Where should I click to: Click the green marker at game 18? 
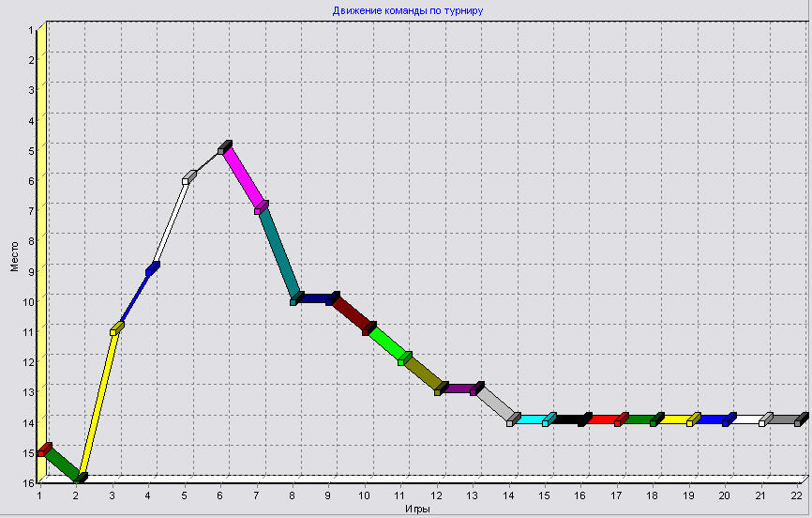pos(656,419)
